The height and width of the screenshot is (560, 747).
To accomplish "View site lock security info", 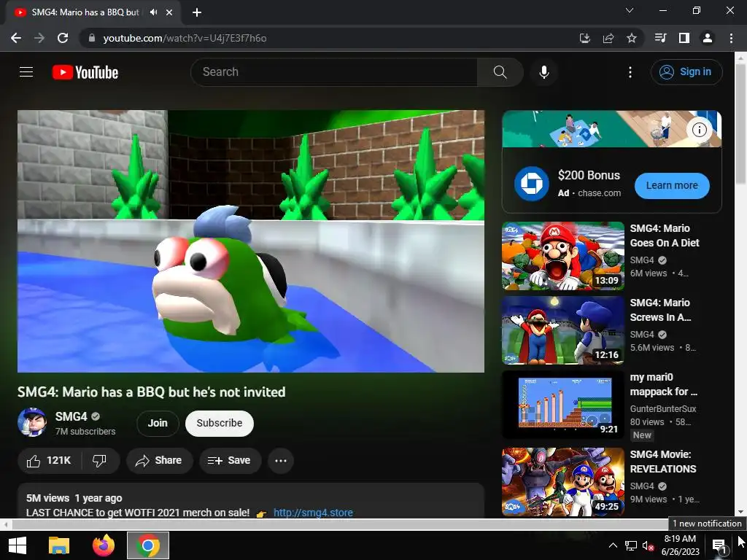I will pyautogui.click(x=91, y=38).
